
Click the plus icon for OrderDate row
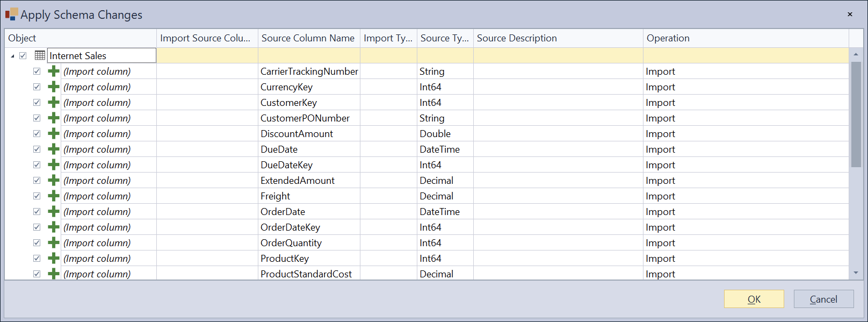[54, 211]
